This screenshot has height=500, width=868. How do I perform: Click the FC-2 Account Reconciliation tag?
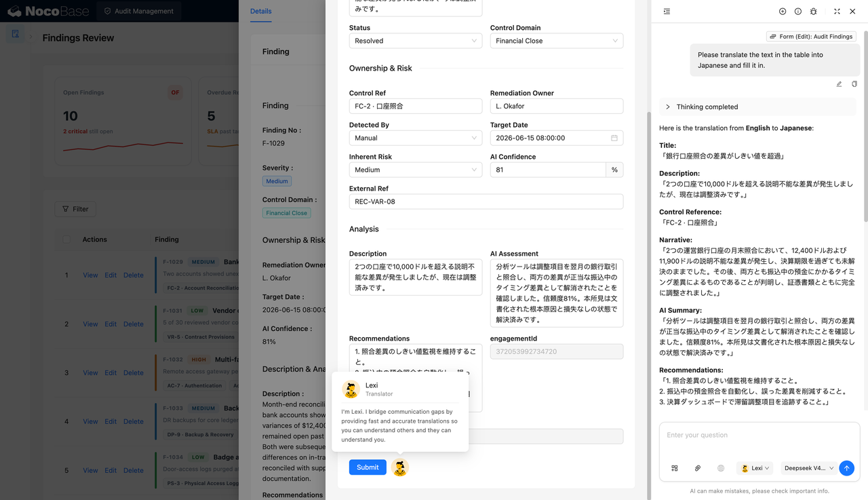201,288
